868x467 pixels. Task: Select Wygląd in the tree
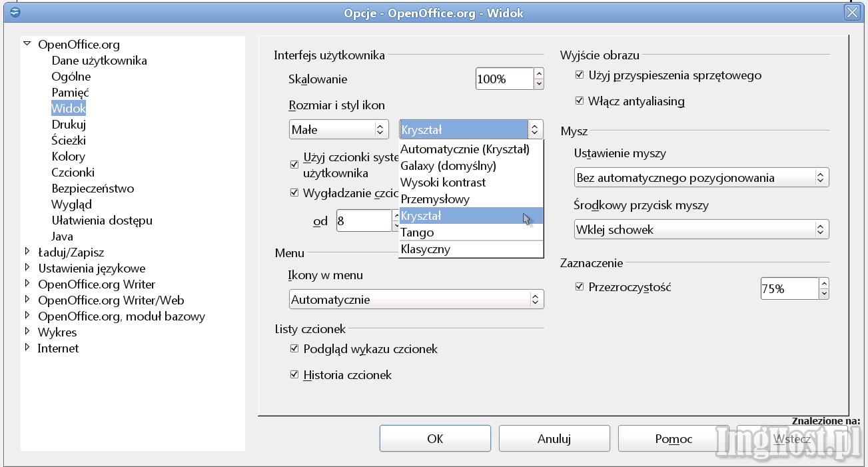coord(71,205)
